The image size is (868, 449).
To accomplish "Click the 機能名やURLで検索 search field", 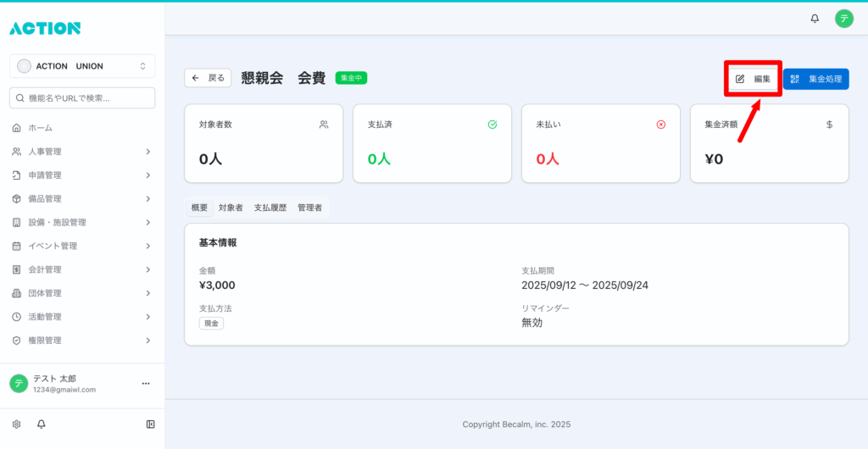I will click(x=82, y=98).
